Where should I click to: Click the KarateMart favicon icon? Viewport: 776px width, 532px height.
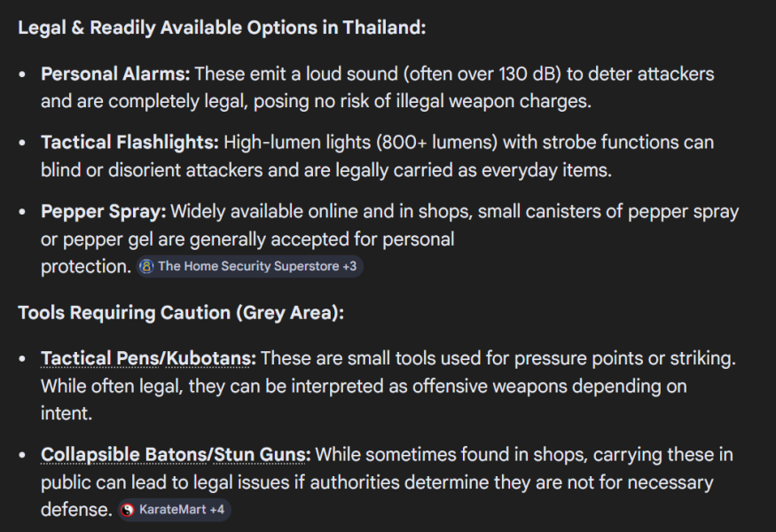pyautogui.click(x=129, y=510)
